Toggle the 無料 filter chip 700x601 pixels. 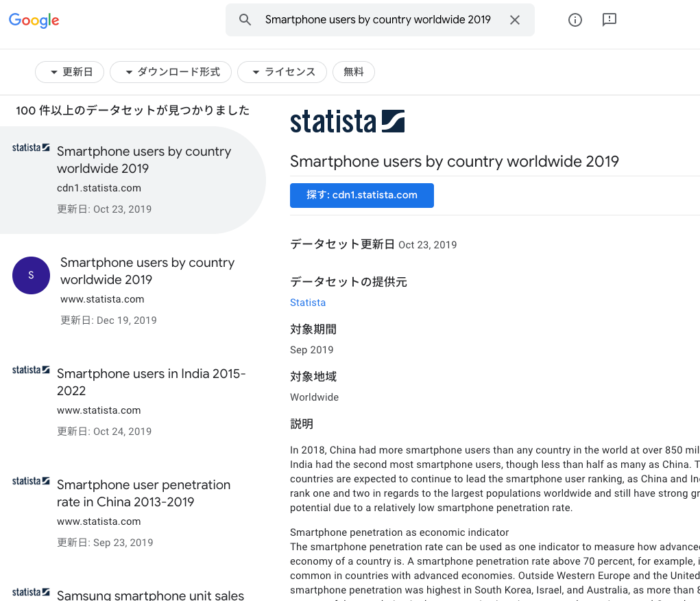coord(354,72)
